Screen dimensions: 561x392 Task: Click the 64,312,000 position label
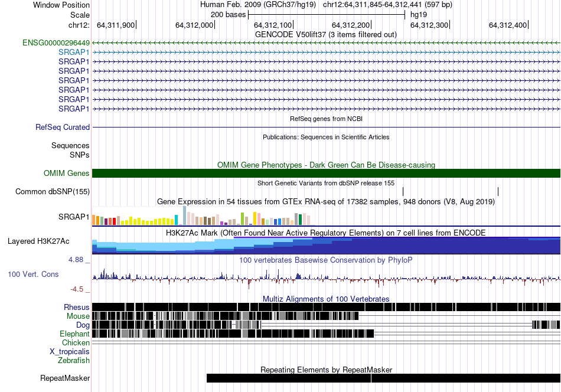[x=194, y=25]
